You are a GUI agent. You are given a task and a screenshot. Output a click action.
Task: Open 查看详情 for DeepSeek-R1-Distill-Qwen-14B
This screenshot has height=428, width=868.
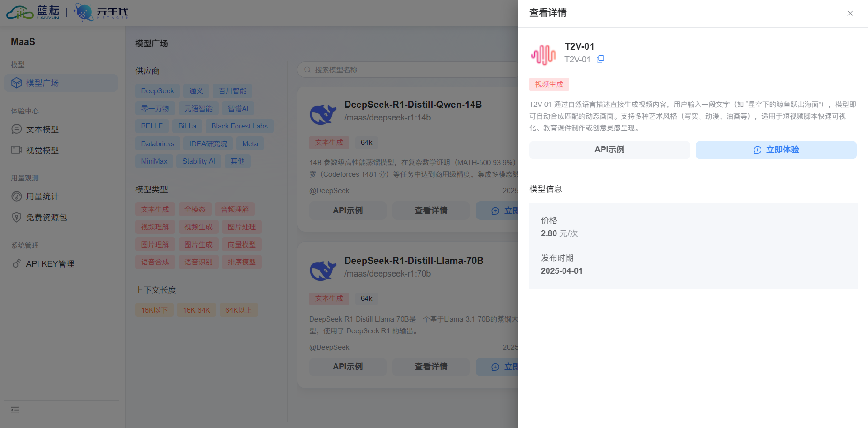431,211
